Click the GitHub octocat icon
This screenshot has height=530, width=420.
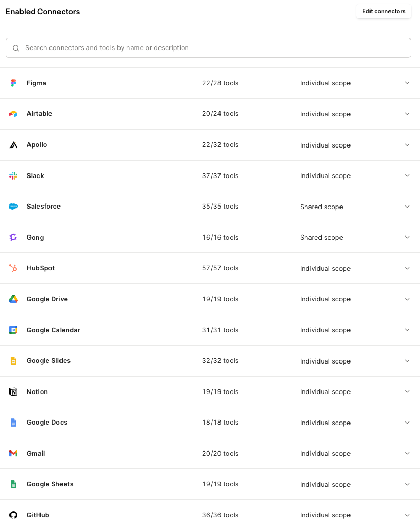13,515
